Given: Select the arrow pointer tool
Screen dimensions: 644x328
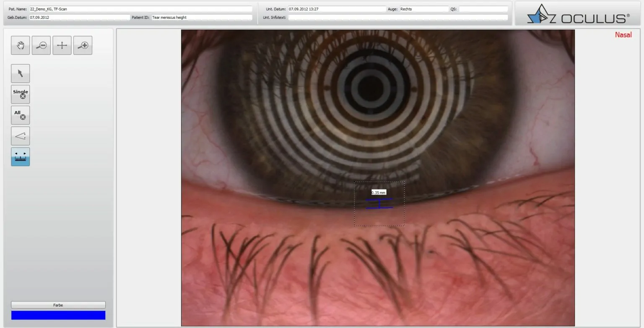Looking at the screenshot, I should pyautogui.click(x=20, y=73).
